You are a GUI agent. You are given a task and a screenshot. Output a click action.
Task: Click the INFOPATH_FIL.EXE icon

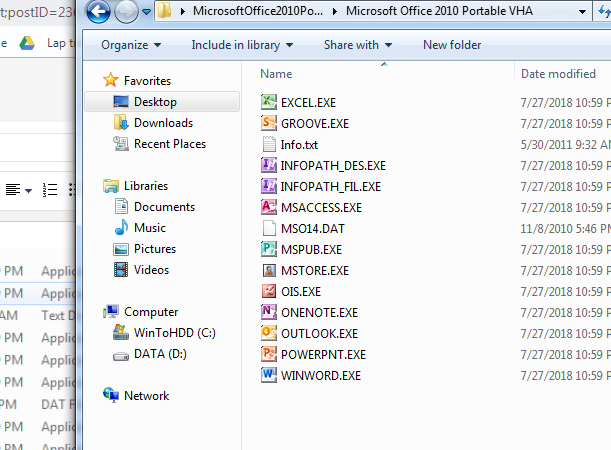coord(269,187)
